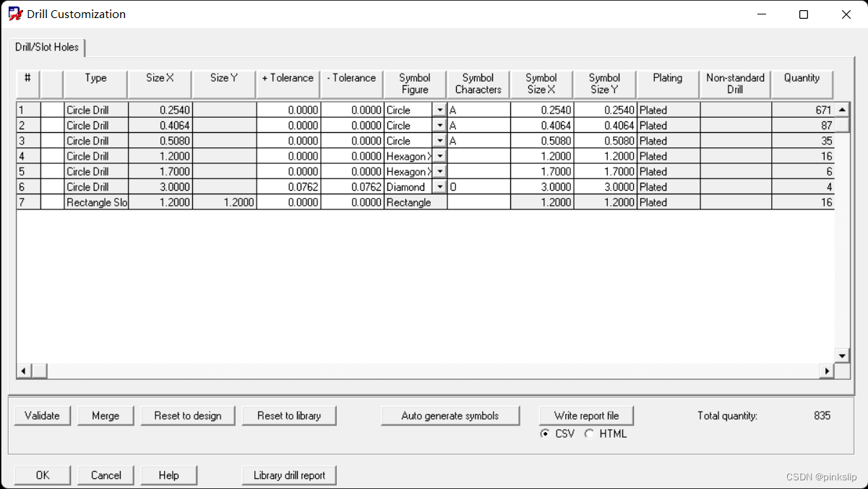Click the Validate button
The width and height of the screenshot is (868, 489).
41,415
